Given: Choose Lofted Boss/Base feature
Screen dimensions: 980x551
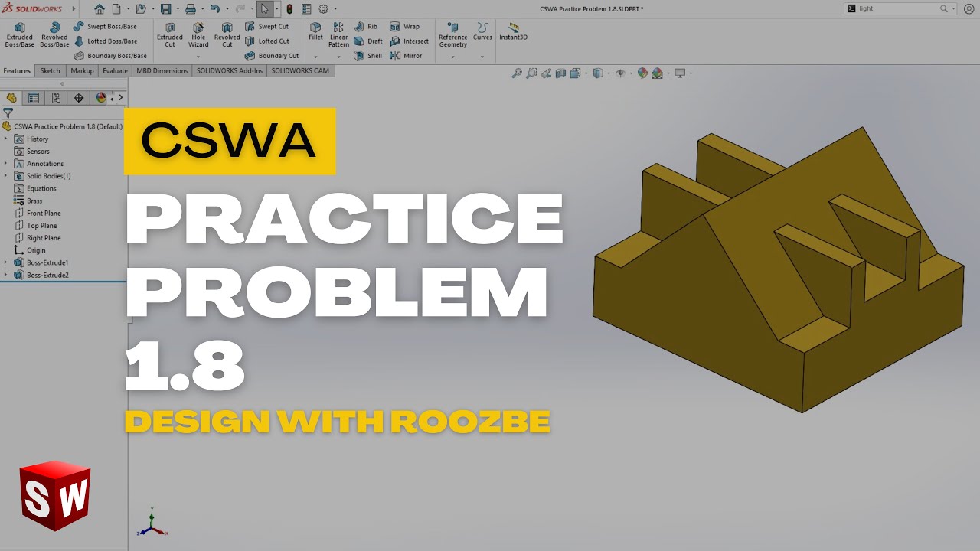Looking at the screenshot, I should [x=105, y=41].
